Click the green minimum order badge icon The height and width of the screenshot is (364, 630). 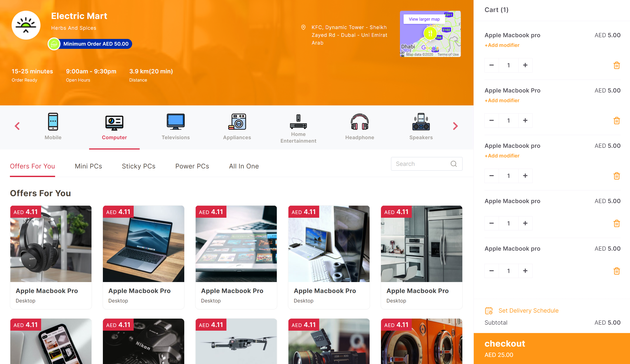click(54, 44)
